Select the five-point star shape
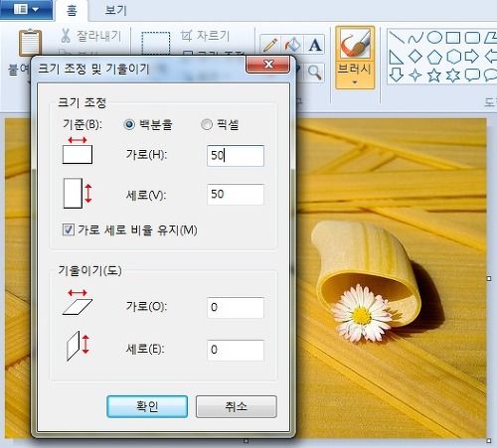497x448 pixels. (434, 75)
